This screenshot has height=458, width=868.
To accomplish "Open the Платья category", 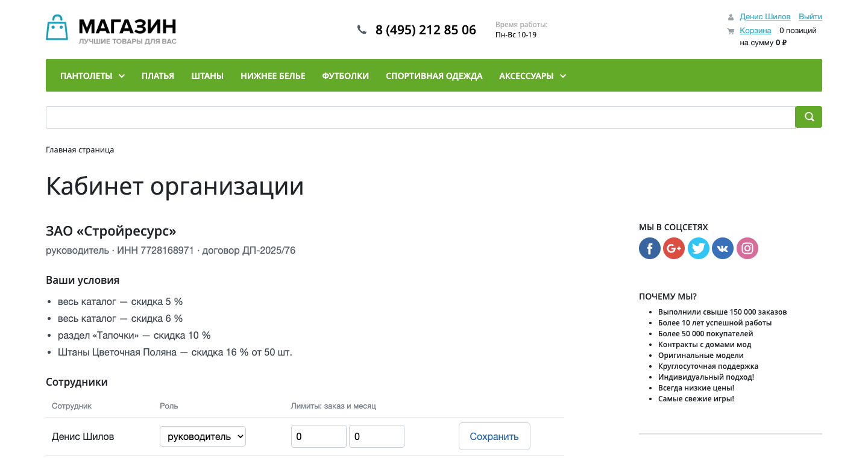I will click(x=158, y=76).
